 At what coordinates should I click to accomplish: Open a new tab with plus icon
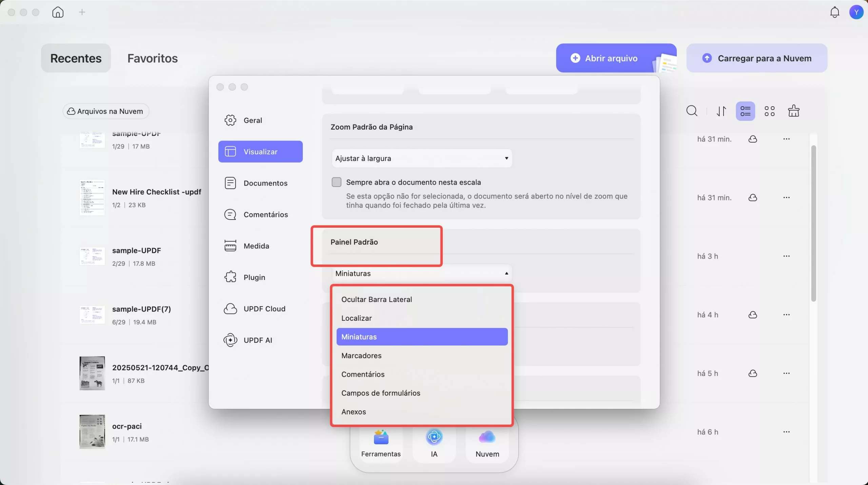pos(82,12)
